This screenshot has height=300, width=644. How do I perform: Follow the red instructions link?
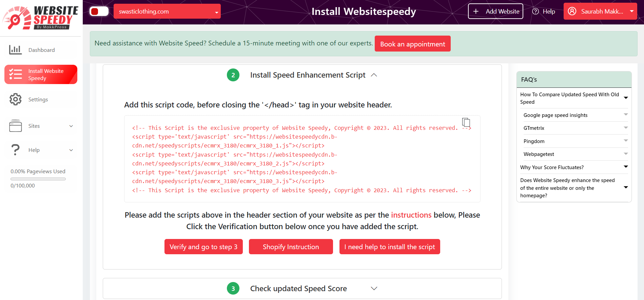tap(411, 215)
